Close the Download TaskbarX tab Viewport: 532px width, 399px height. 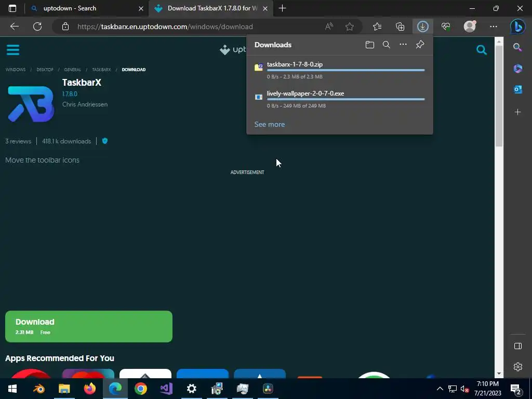click(x=265, y=8)
